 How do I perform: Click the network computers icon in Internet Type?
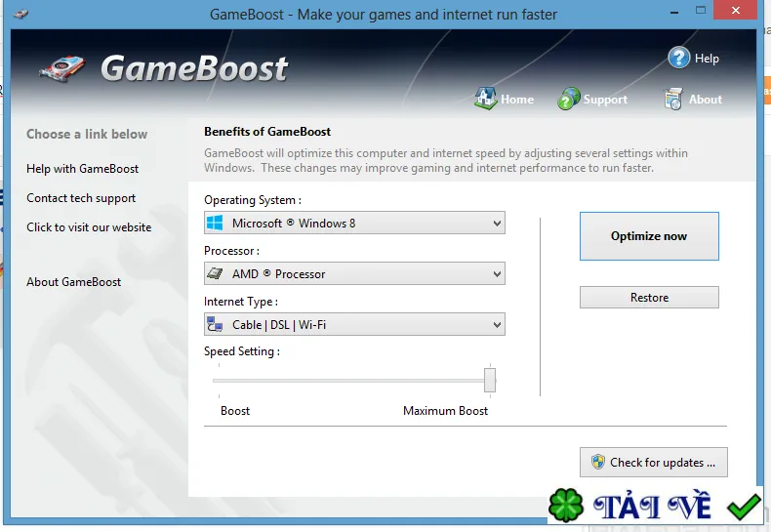click(x=215, y=324)
